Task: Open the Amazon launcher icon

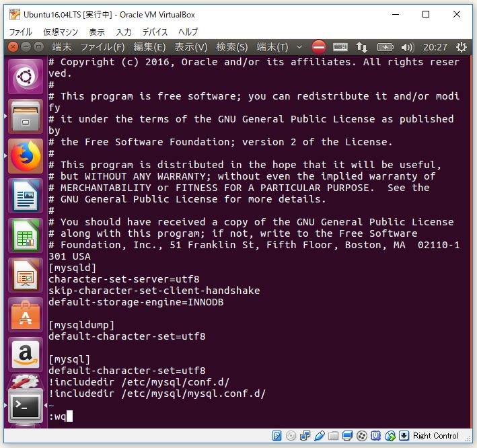Action: point(26,354)
